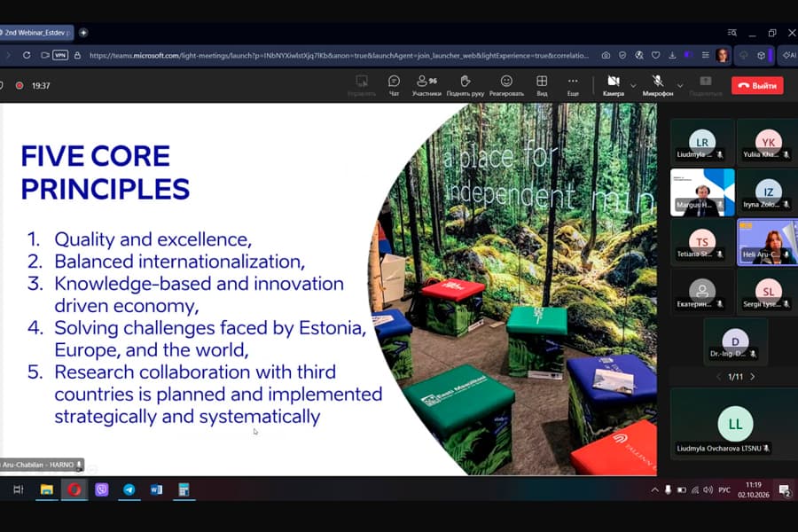Click the Teams meeting URL address bar
The image size is (798, 532).
339,56
